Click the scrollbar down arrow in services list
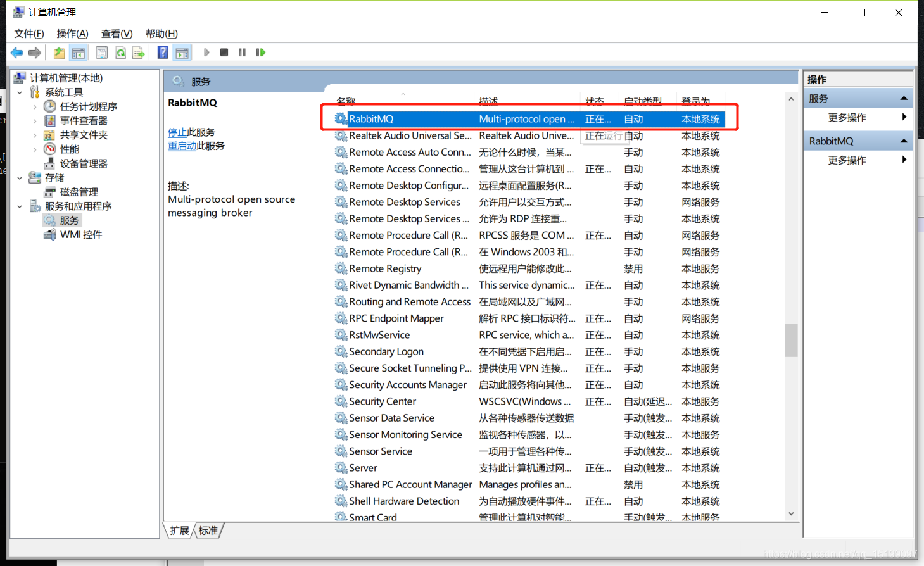Screen dimensions: 924x566 point(791,513)
